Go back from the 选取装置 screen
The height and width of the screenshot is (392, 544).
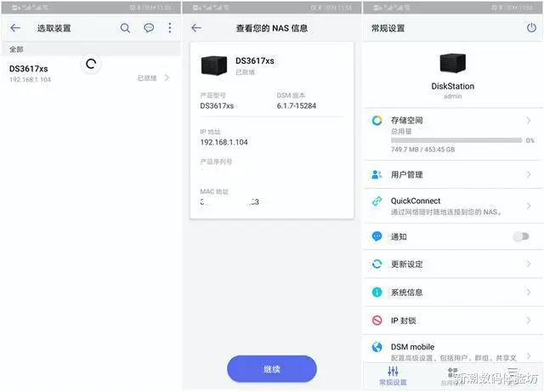pyautogui.click(x=15, y=28)
